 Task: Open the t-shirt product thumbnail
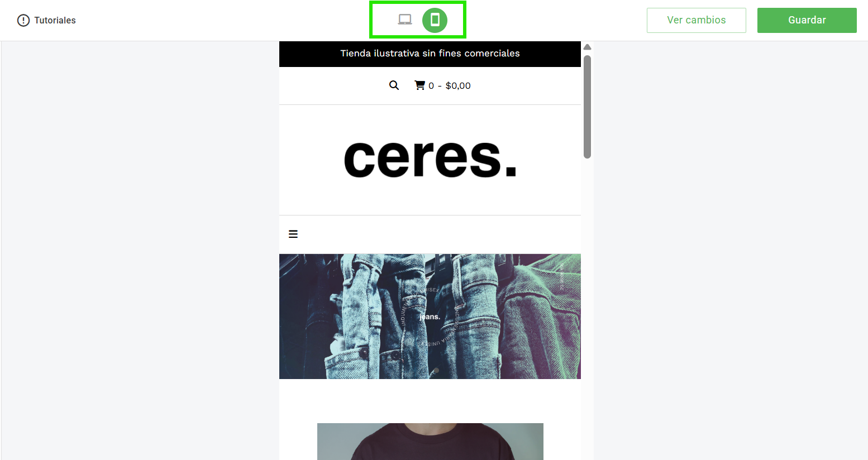click(x=430, y=442)
